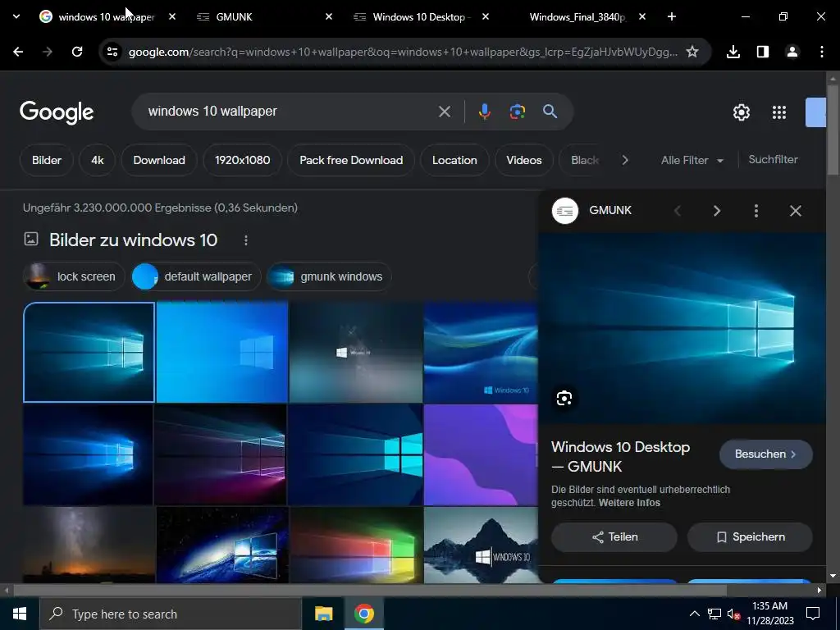Click the horizontal scrollbar at page bottom

click(370, 591)
